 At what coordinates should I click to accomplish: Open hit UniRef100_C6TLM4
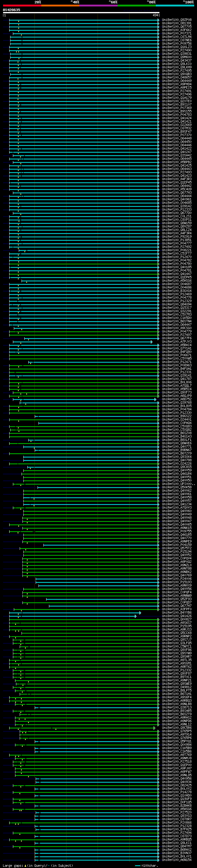[x=177, y=37]
